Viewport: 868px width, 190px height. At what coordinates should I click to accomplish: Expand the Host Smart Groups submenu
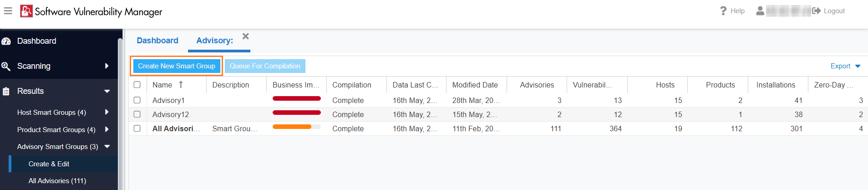coord(107,112)
